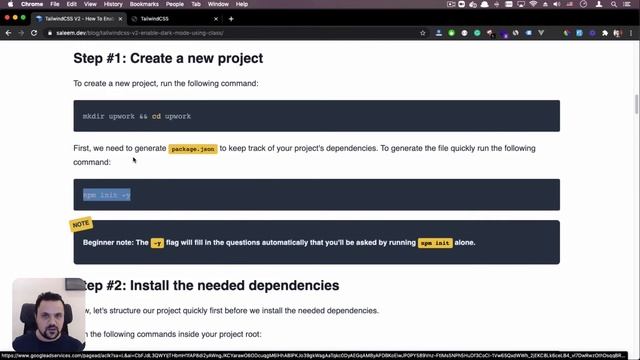Click the 'Beginner note: The' text
The width and height of the screenshot is (640, 360).
tap(116, 242)
